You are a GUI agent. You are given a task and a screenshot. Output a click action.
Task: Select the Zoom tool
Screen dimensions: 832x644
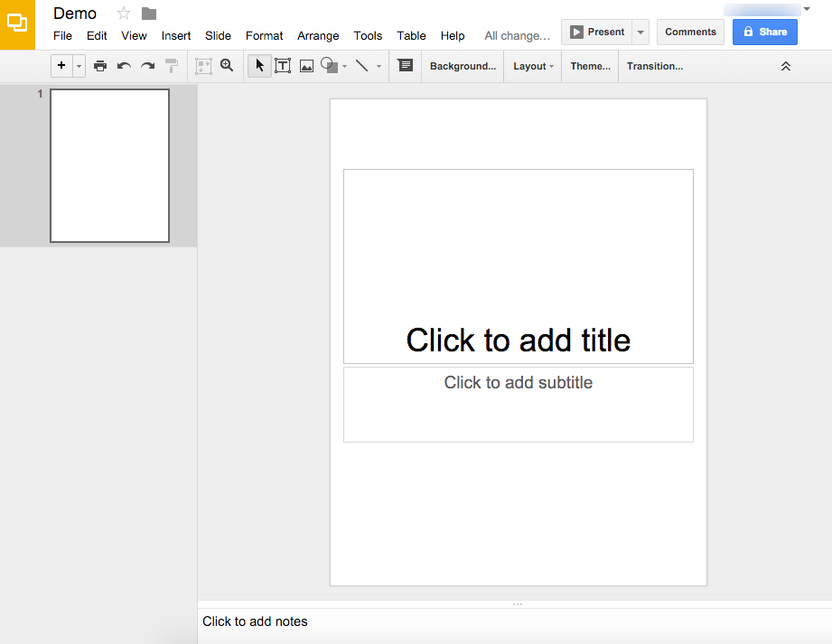click(227, 65)
